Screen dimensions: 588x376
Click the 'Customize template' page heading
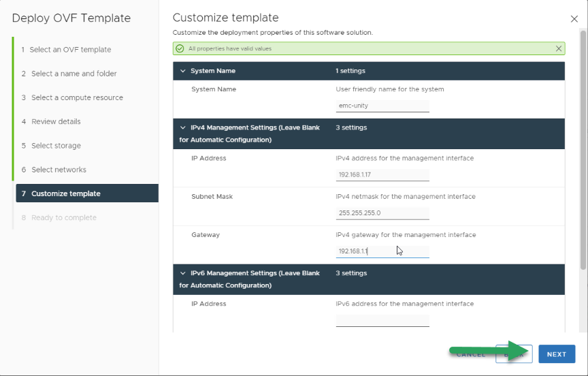[225, 18]
